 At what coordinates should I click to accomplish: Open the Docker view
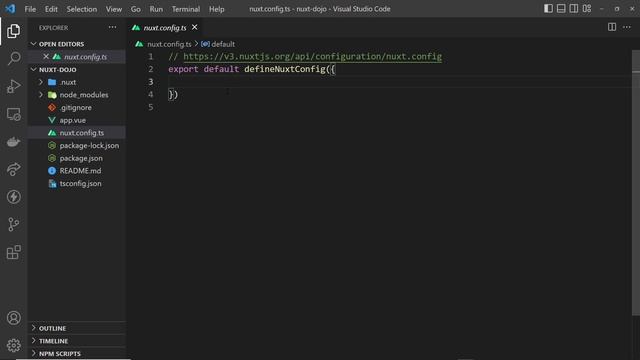(13, 142)
